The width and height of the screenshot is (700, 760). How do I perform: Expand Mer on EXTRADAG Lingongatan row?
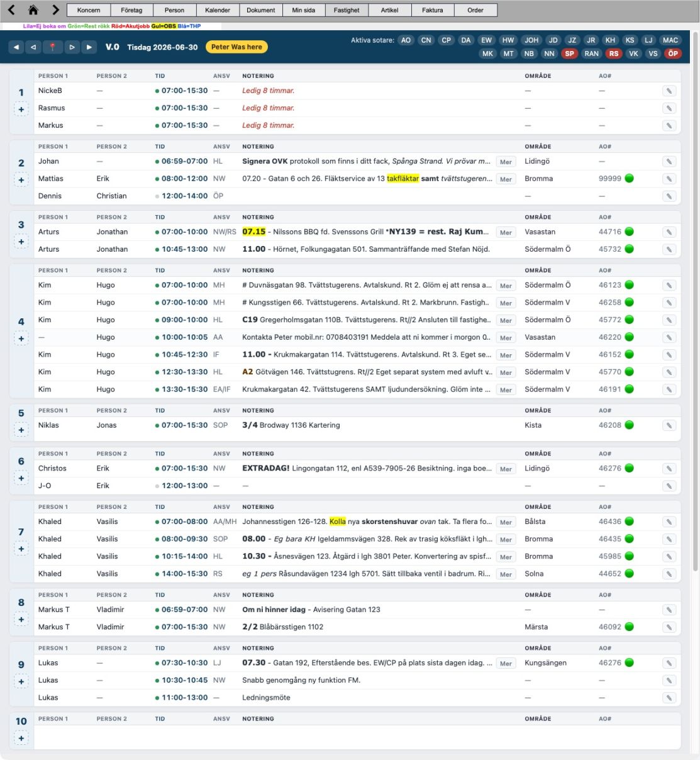(x=506, y=469)
